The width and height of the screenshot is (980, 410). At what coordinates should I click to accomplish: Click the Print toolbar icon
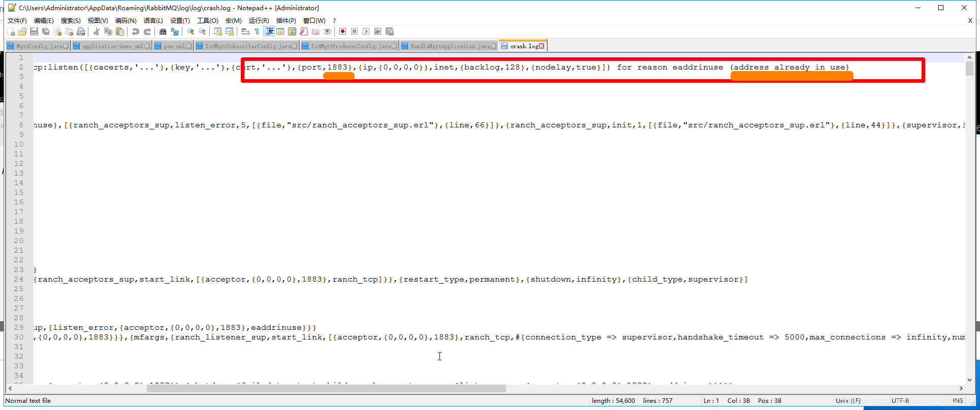(81, 31)
